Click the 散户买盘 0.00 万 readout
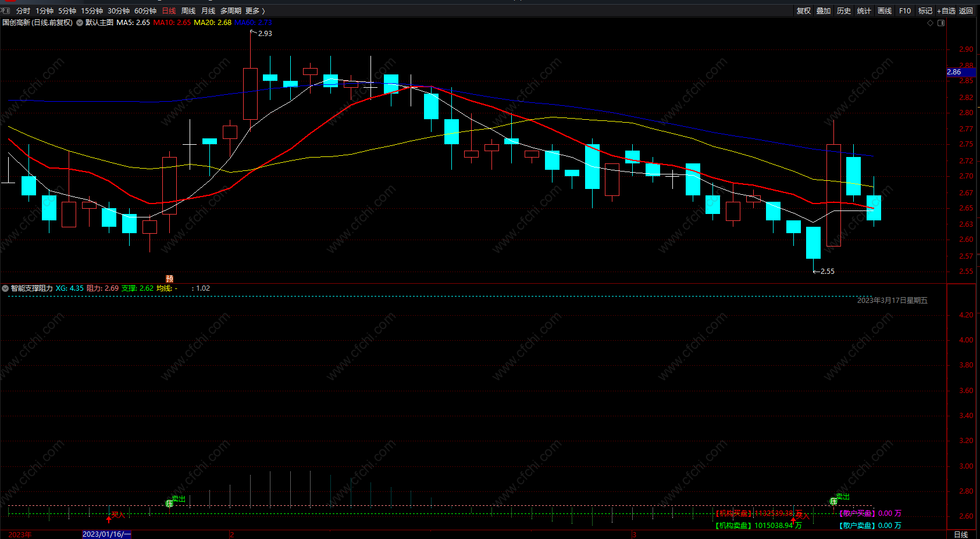980x539 pixels. point(870,513)
